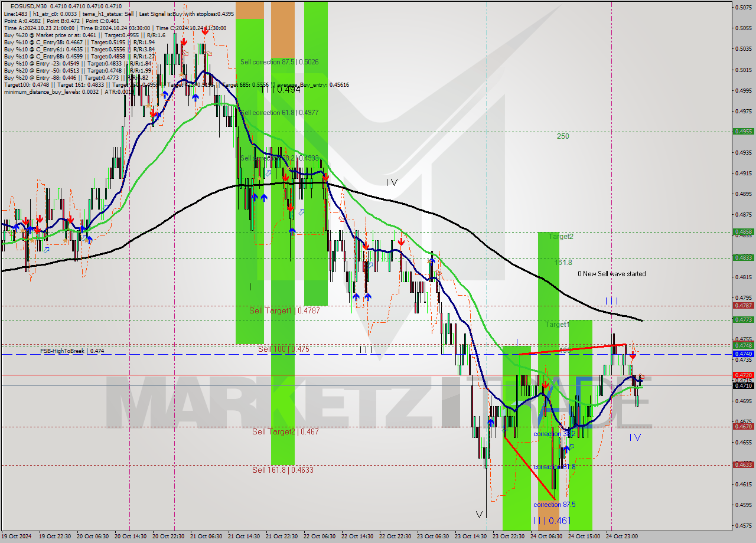The image size is (756, 543).
Task: Select the blue 'correction 87.5' label
Action: [x=554, y=505]
